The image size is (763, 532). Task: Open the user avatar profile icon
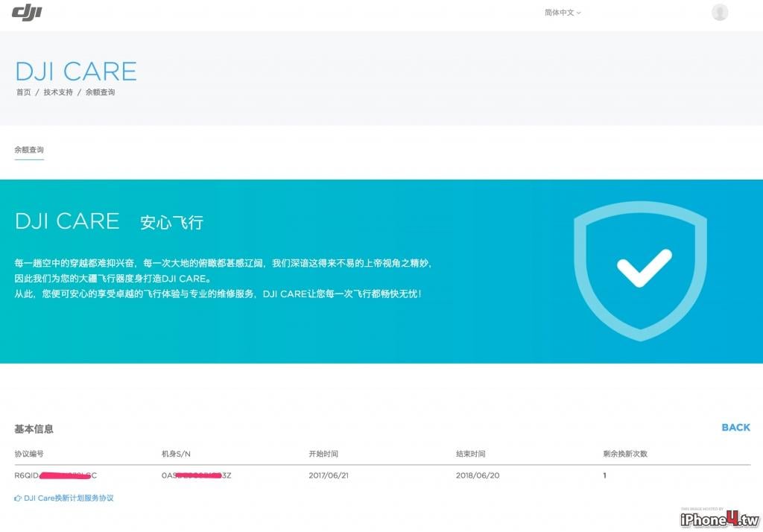(720, 12)
